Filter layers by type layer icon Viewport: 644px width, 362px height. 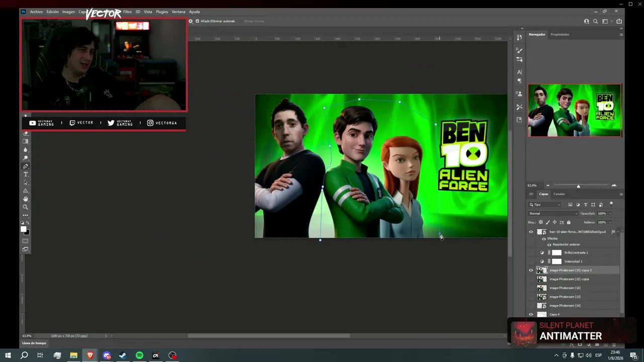(x=585, y=205)
